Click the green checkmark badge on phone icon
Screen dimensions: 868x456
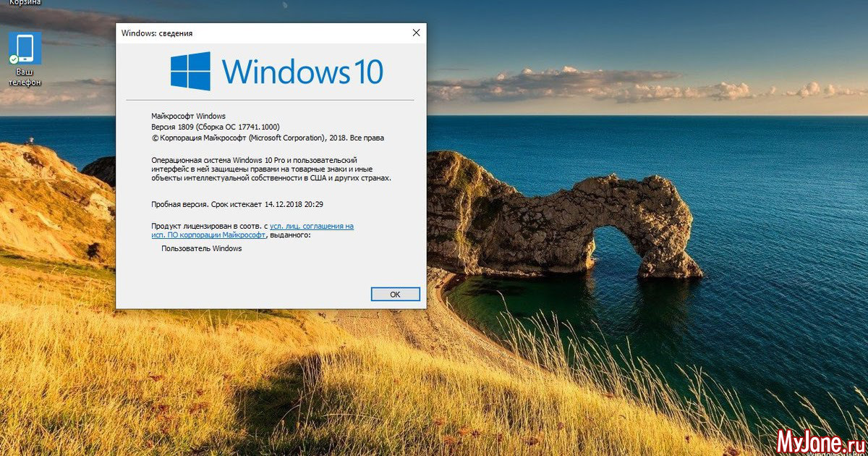coord(14,59)
